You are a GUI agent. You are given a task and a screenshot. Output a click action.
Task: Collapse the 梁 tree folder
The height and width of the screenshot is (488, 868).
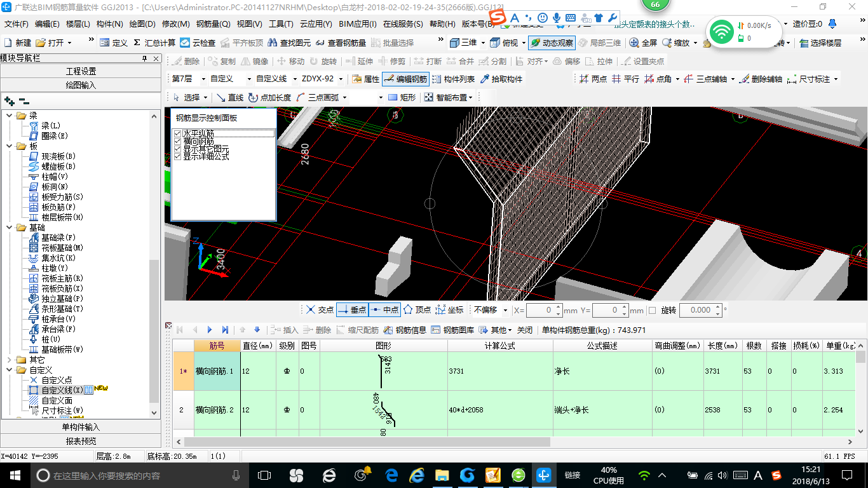point(10,116)
